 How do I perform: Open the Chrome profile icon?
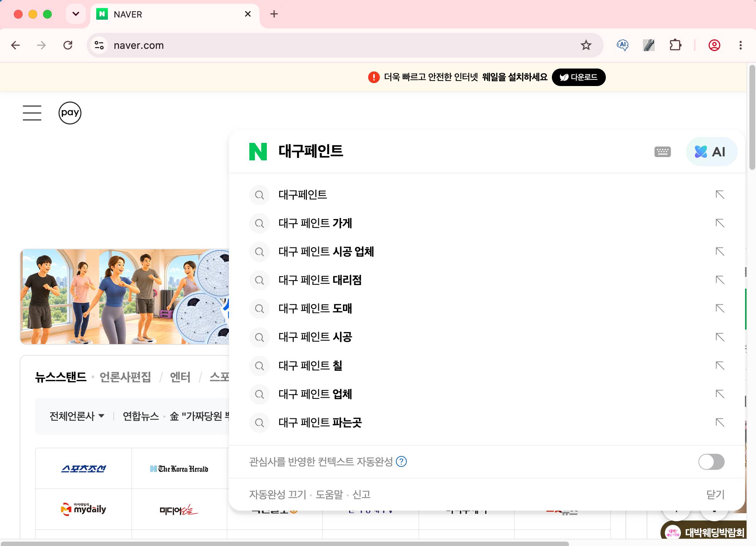pos(714,45)
